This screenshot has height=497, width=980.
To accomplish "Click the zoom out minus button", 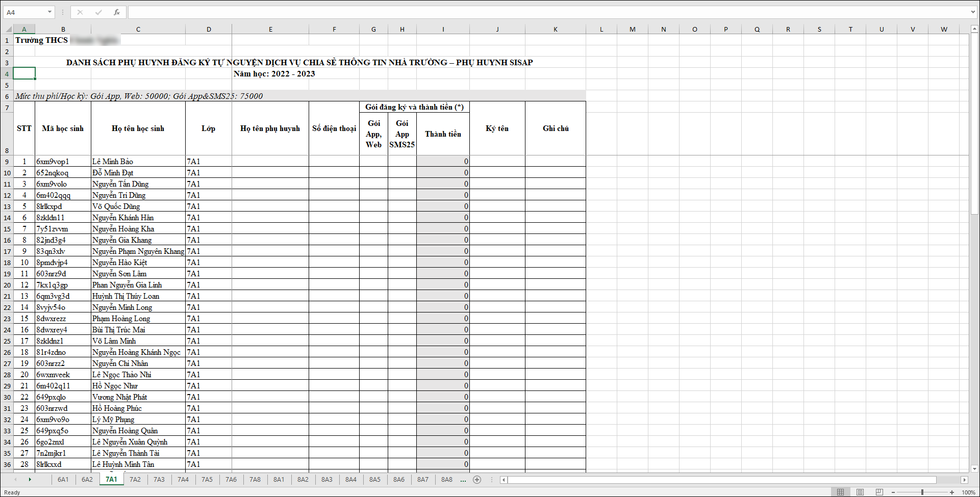I will pos(893,492).
